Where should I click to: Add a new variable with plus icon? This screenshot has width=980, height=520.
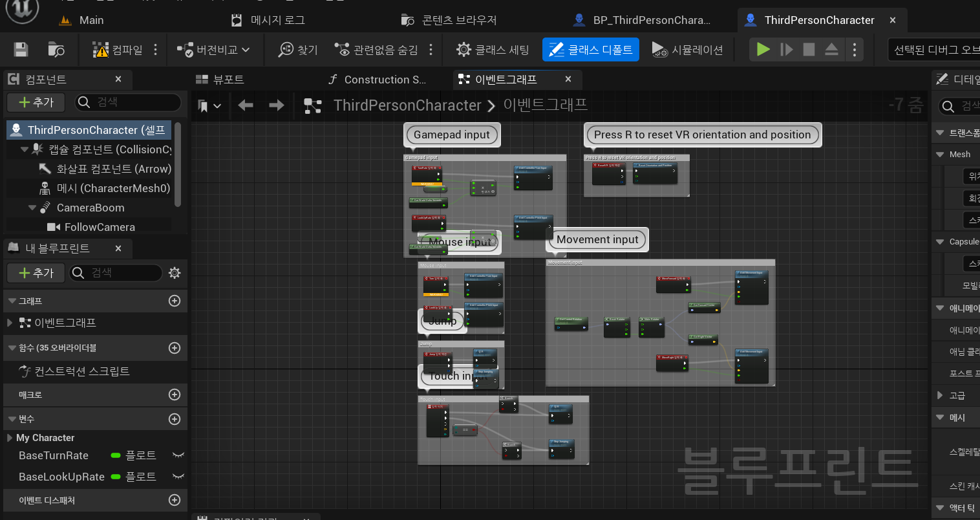click(x=175, y=419)
